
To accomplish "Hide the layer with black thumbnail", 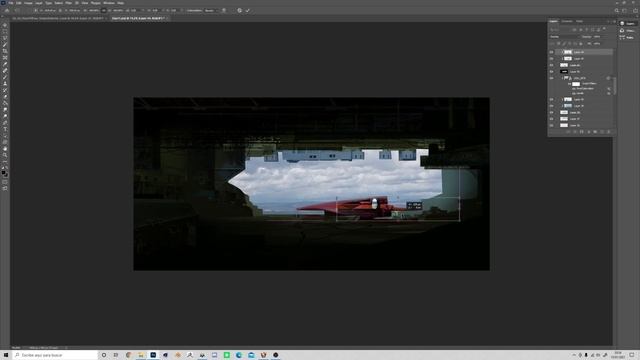I will [551, 72].
